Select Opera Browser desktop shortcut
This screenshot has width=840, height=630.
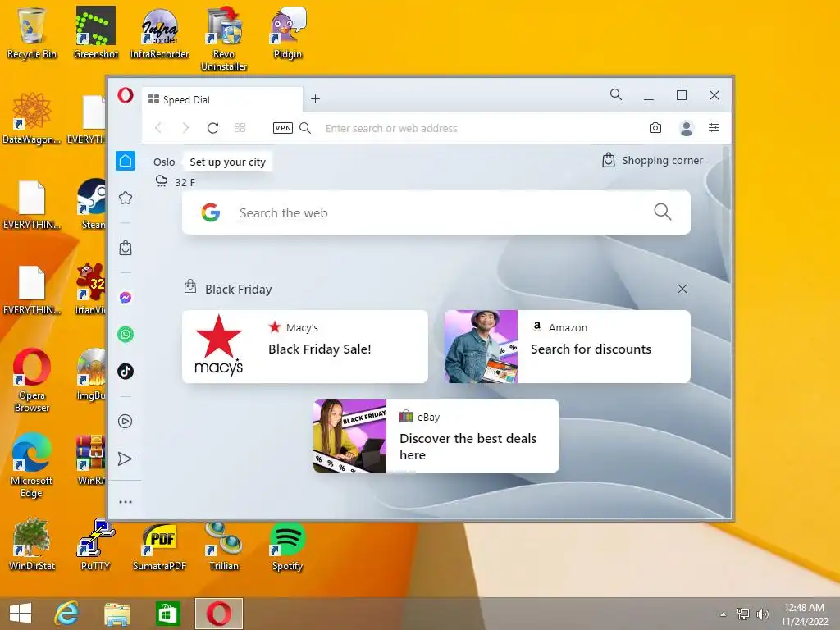[x=32, y=381]
